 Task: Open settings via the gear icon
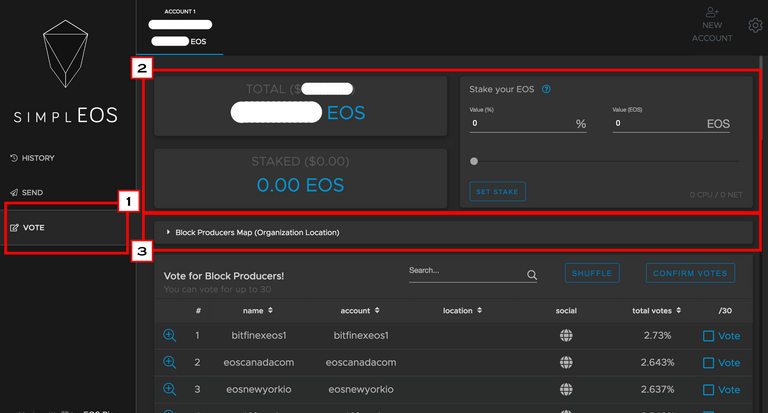755,25
